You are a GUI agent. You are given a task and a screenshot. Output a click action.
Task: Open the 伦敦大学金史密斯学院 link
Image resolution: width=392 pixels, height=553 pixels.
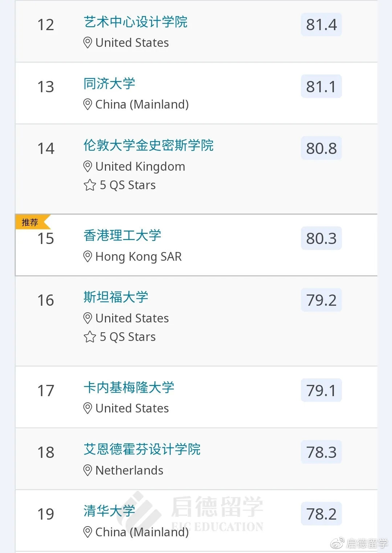pyautogui.click(x=148, y=146)
